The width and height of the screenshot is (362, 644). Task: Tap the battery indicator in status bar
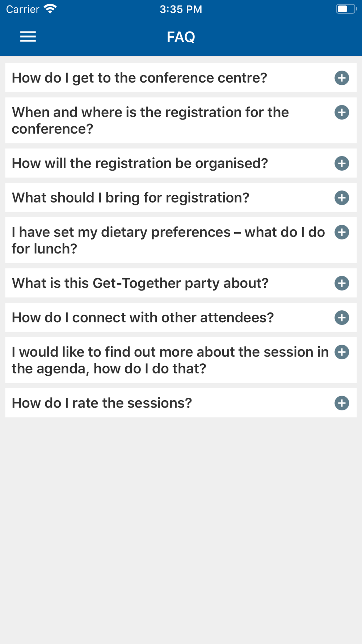point(346,9)
